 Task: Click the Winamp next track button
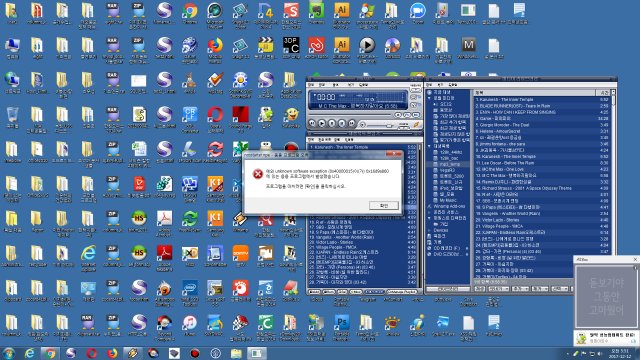point(351,123)
